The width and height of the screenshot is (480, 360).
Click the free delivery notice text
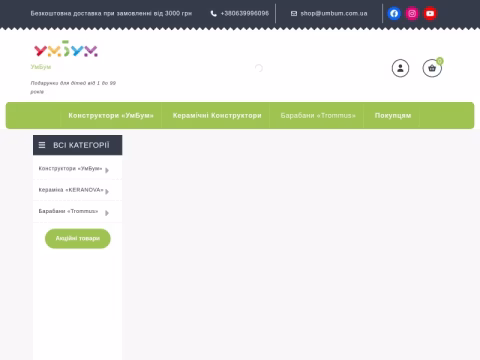coord(111,13)
